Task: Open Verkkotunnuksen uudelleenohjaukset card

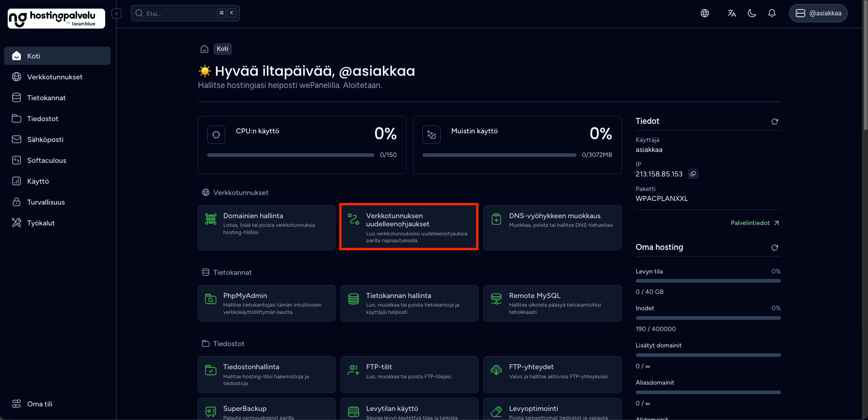Action: 409,227
